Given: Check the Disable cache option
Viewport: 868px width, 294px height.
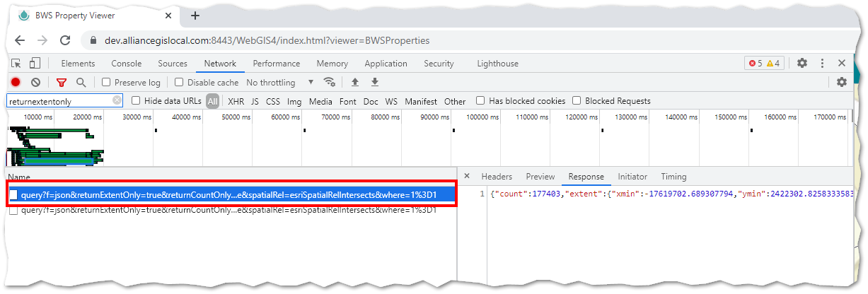Looking at the screenshot, I should (180, 83).
